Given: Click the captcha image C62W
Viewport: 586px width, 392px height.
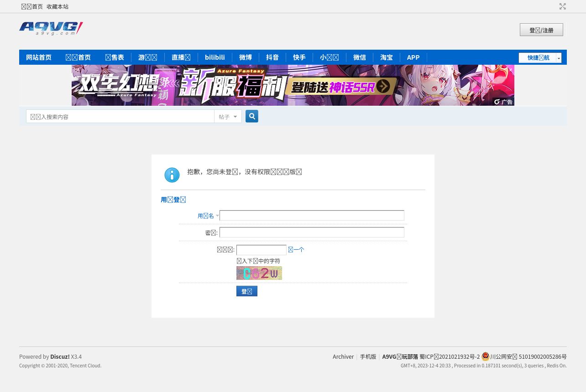Looking at the screenshot, I should 259,273.
